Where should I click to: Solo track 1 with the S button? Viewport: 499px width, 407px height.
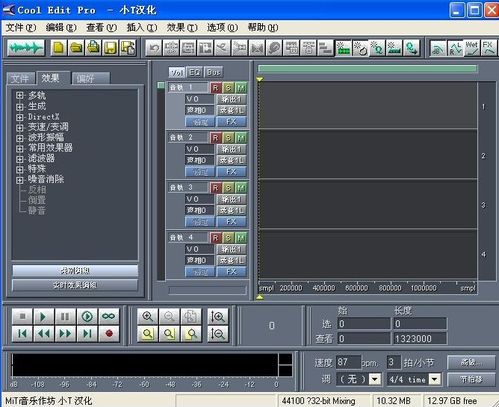tap(228, 88)
